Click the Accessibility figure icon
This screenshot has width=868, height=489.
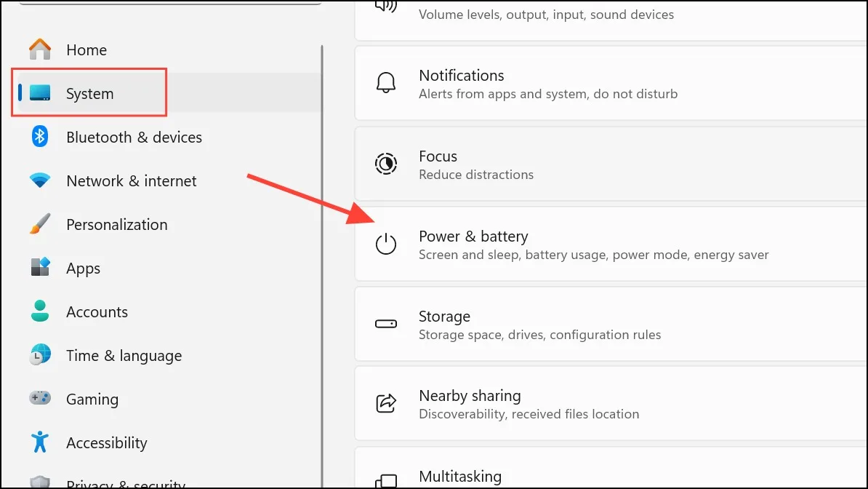[40, 442]
